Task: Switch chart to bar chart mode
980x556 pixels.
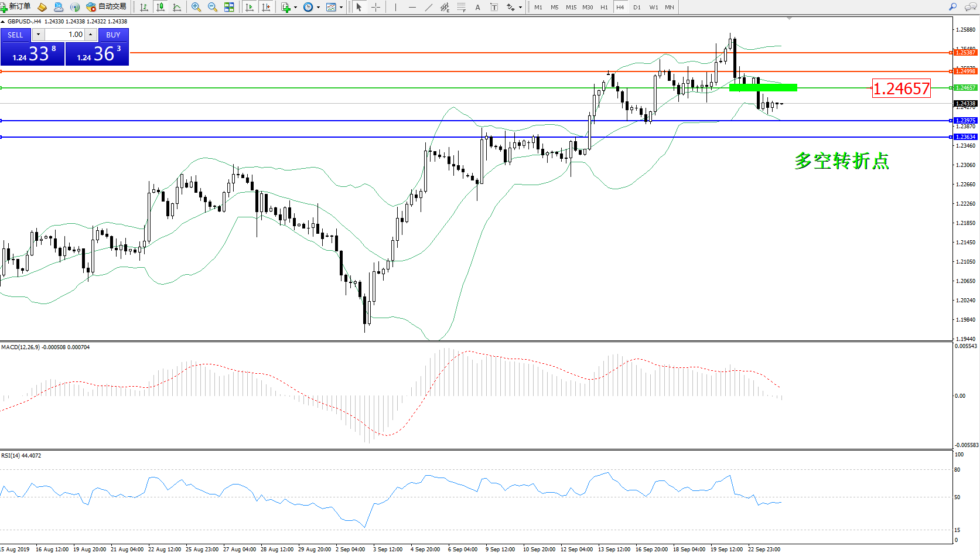Action: [144, 7]
